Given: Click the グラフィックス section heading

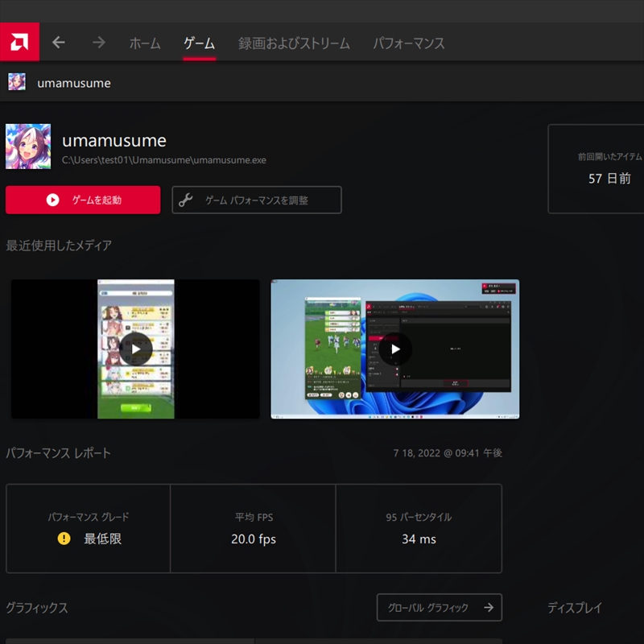Looking at the screenshot, I should coord(37,608).
